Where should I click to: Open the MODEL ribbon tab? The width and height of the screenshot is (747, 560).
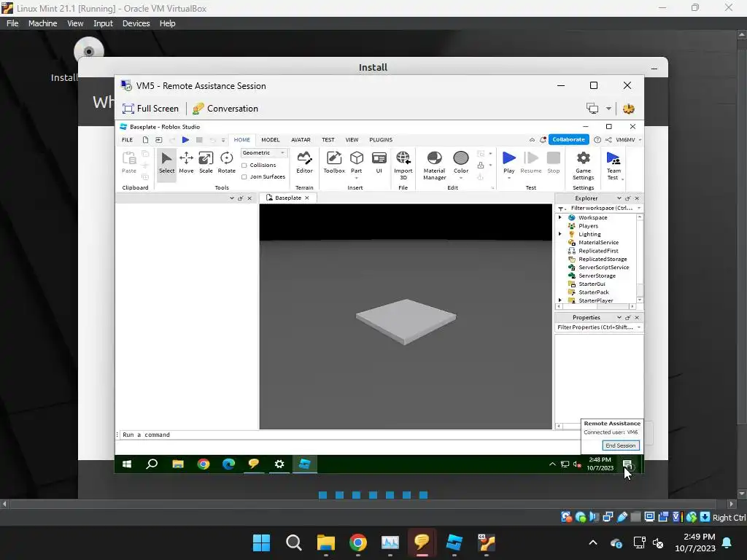pyautogui.click(x=271, y=139)
